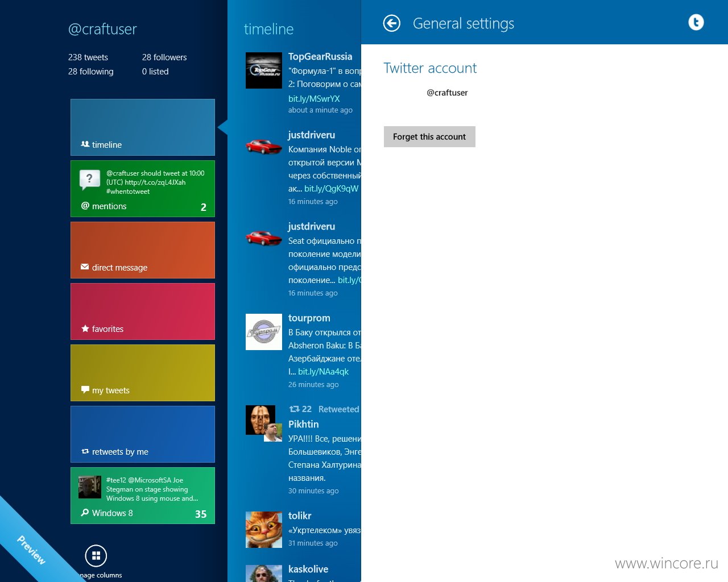This screenshot has height=582, width=728.
Task: Open the Windows 8 search tile
Action: (143, 496)
